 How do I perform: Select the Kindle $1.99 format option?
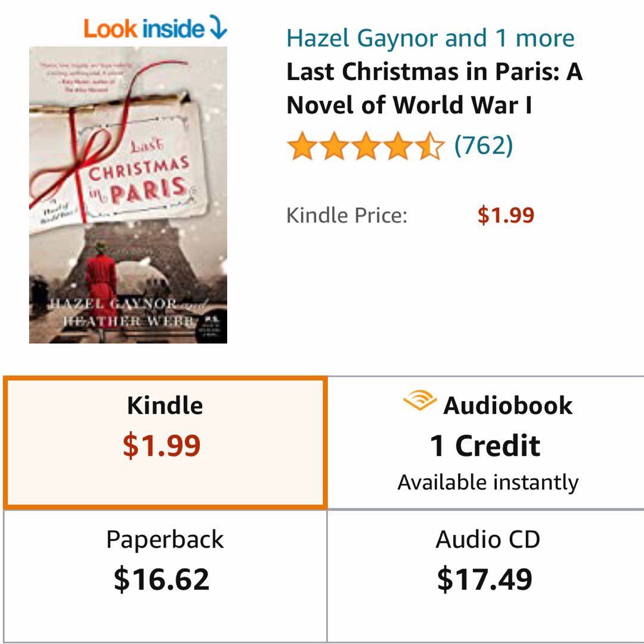coord(165,442)
